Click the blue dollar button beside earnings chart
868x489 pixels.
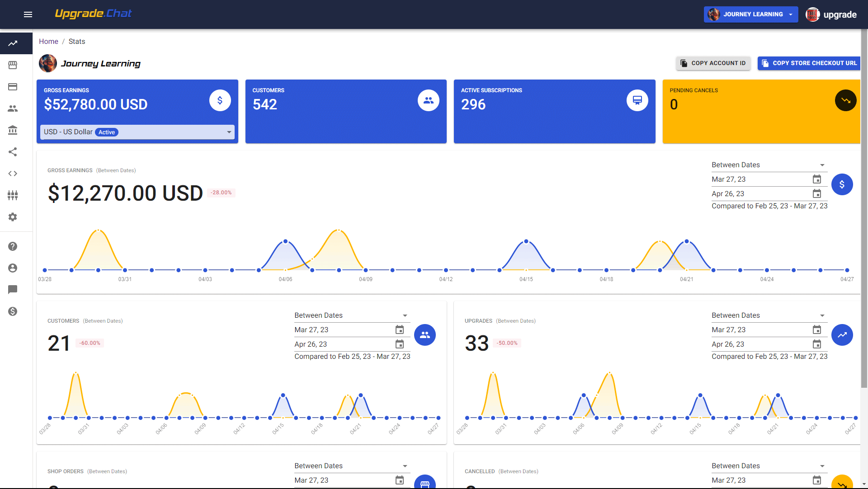(x=842, y=184)
